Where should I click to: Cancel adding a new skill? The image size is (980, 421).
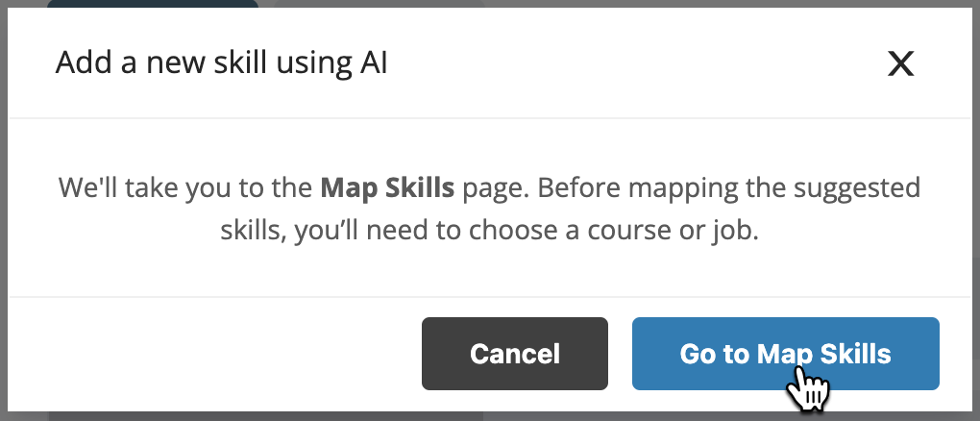point(514,354)
